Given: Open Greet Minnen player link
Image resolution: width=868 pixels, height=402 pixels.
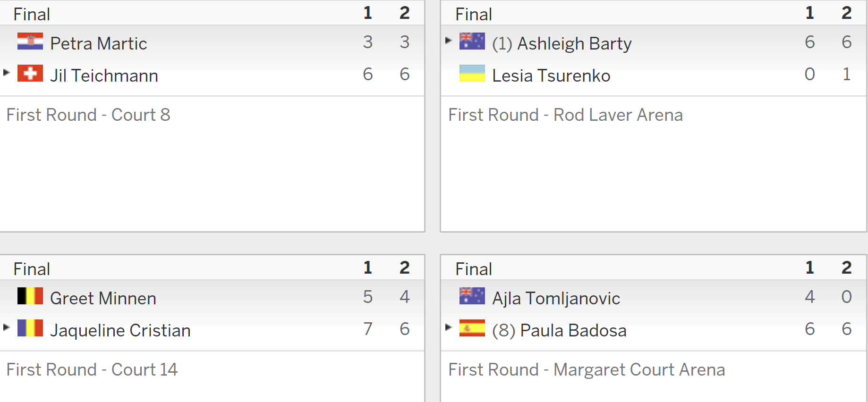Looking at the screenshot, I should coord(103,298).
